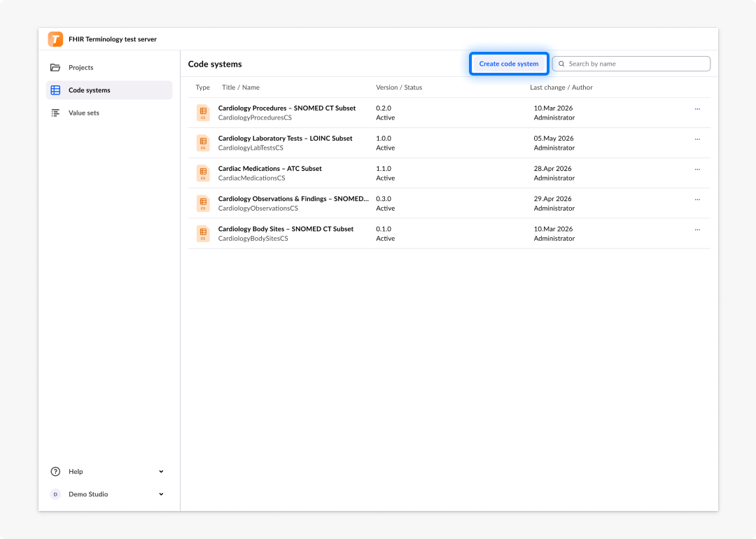This screenshot has width=756, height=539.
Task: Open Cardiology Laboratory Tests – LOINC Subset
Action: click(x=285, y=139)
